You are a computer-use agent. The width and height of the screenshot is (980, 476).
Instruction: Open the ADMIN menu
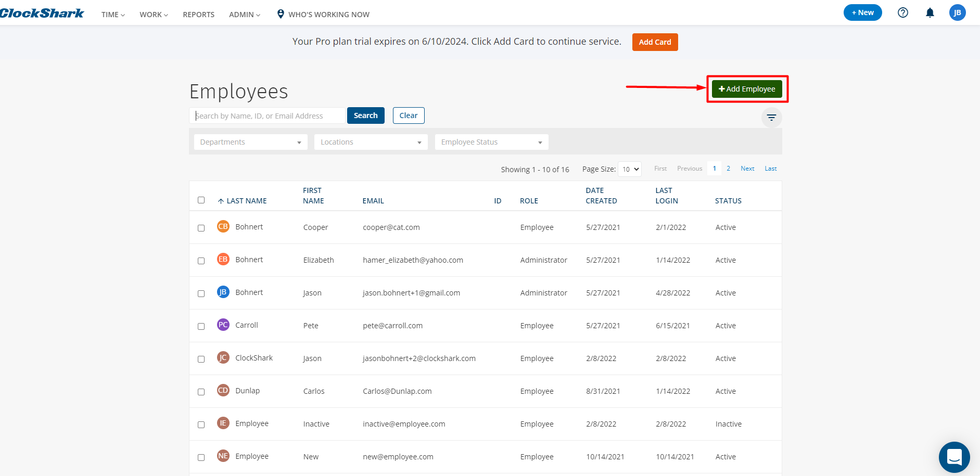pyautogui.click(x=244, y=15)
